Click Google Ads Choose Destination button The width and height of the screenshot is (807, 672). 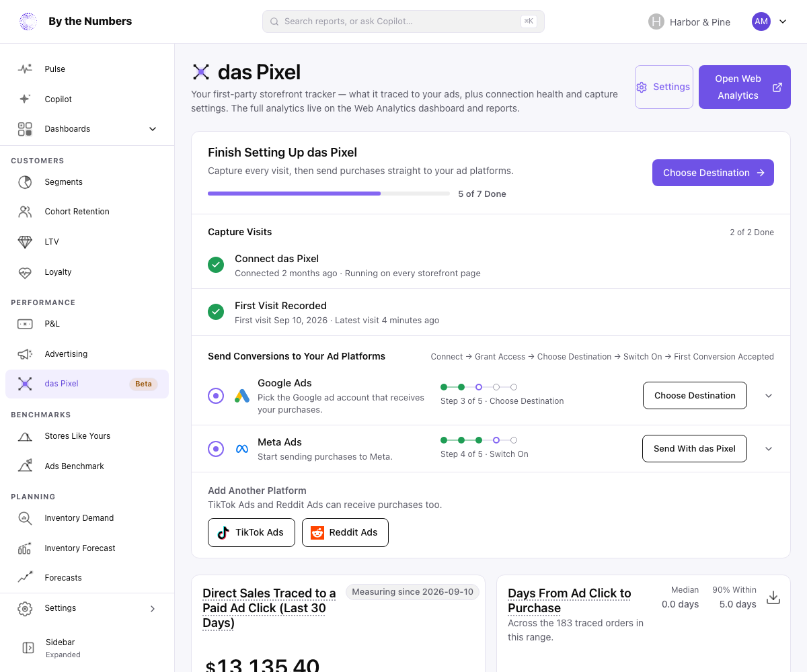click(x=695, y=396)
